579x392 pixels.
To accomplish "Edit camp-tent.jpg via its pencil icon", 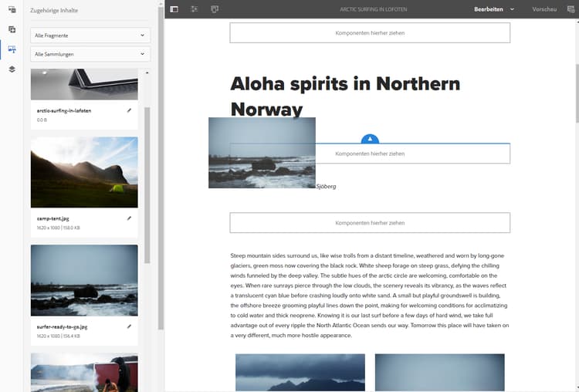I will [x=129, y=218].
